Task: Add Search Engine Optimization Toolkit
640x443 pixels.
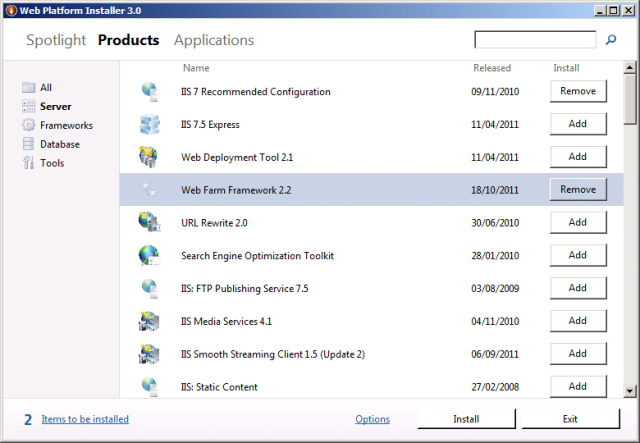Action: click(578, 255)
